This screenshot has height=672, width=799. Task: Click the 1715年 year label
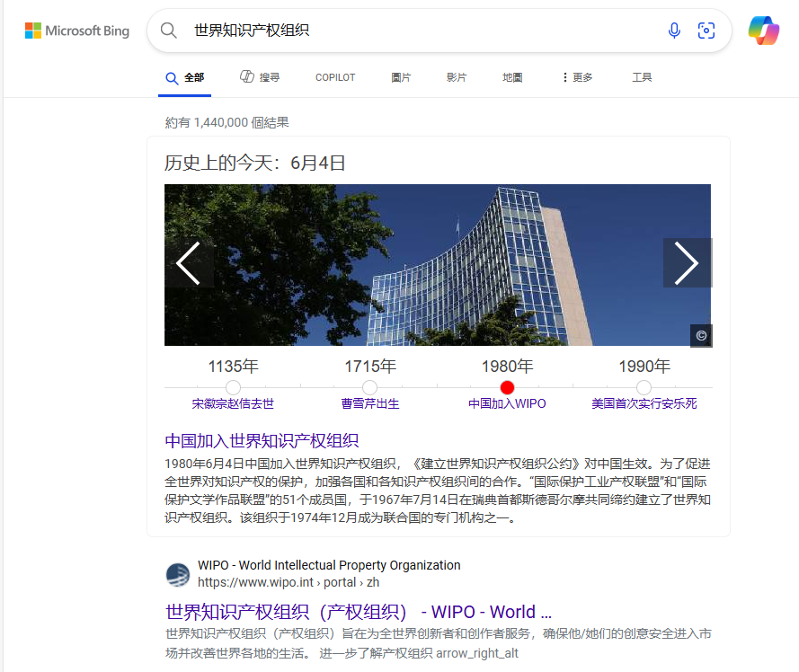(x=370, y=367)
